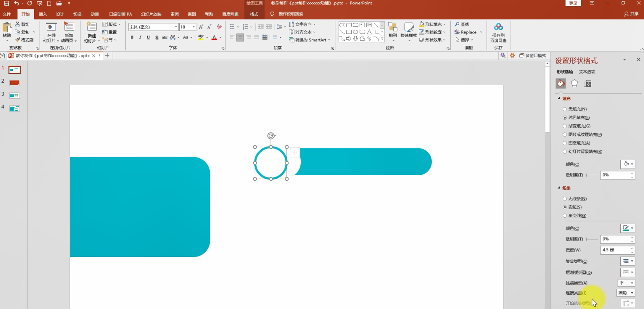Screen dimensions: 644x309
Task: Select the No fill (无填充) radio button
Action: pos(565,109)
